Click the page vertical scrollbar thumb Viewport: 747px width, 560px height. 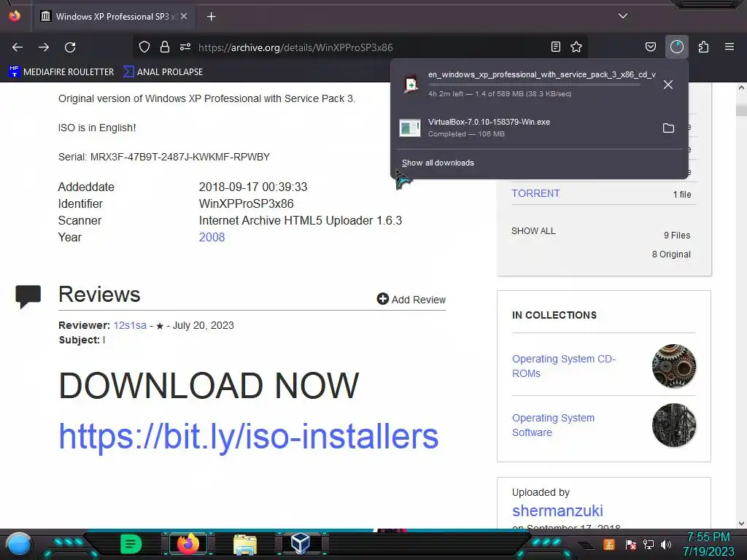click(x=741, y=110)
